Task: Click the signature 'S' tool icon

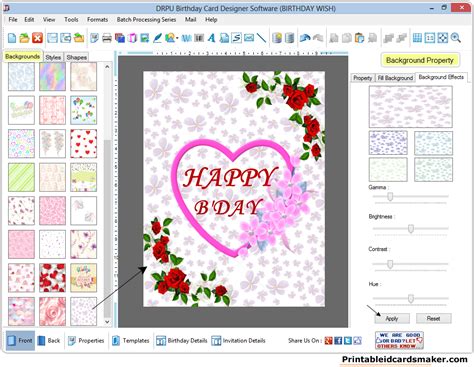Action: [237, 38]
